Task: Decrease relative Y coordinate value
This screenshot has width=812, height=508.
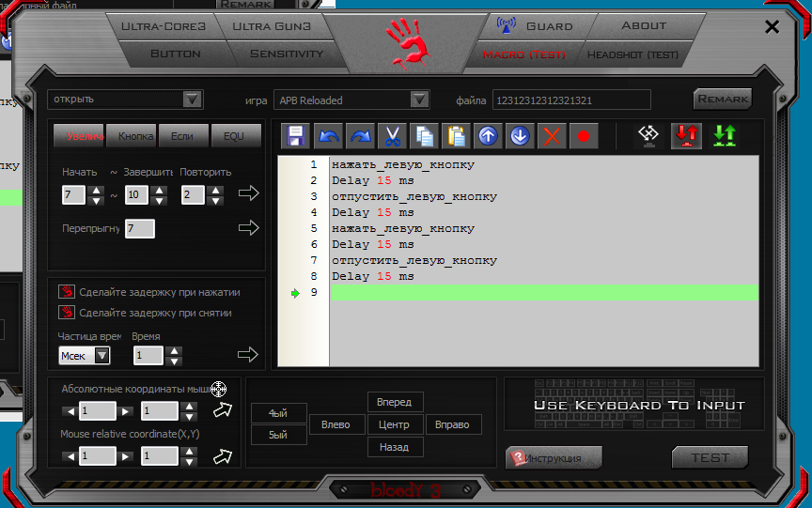Action: pos(190,461)
